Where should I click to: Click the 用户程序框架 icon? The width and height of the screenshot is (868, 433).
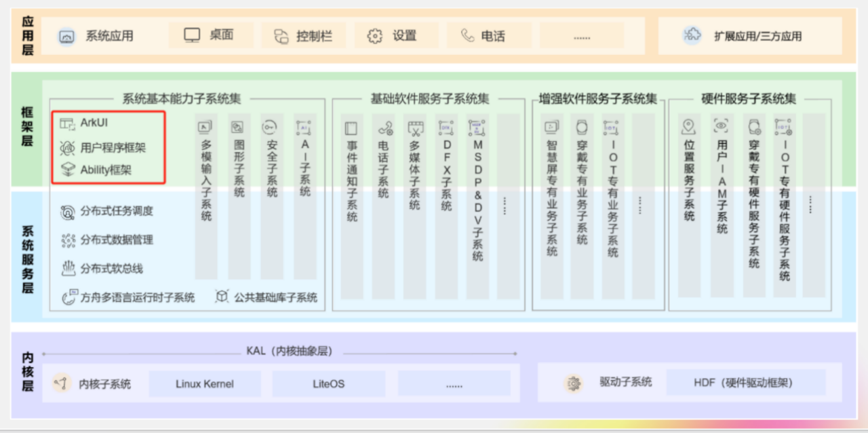(x=67, y=147)
